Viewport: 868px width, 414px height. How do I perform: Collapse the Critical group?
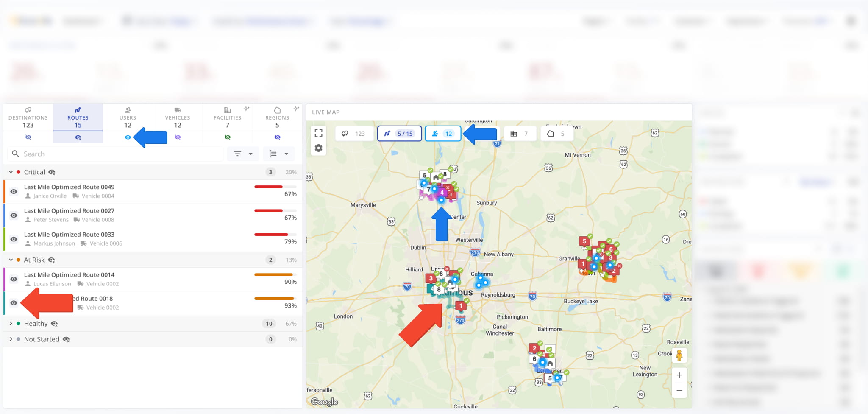click(11, 172)
